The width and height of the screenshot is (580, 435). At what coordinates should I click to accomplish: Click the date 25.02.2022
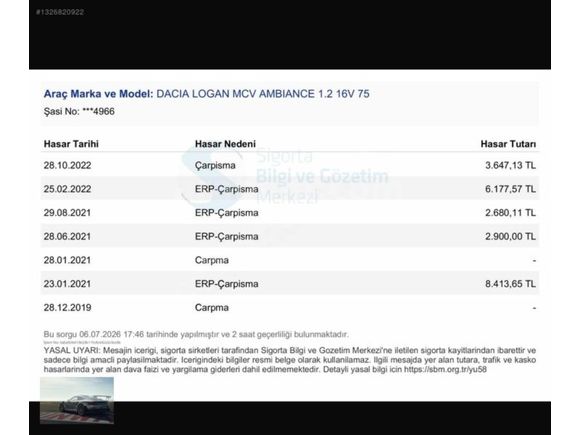(67, 189)
